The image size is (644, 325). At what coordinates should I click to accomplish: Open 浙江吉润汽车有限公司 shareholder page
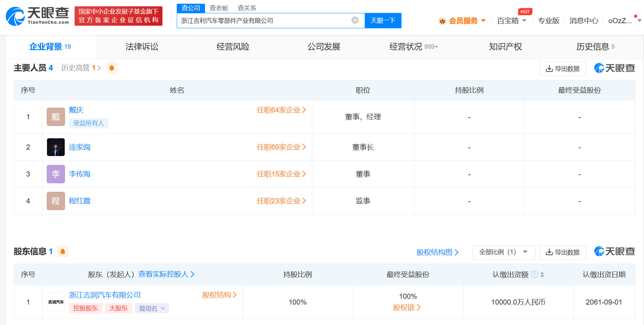point(104,295)
